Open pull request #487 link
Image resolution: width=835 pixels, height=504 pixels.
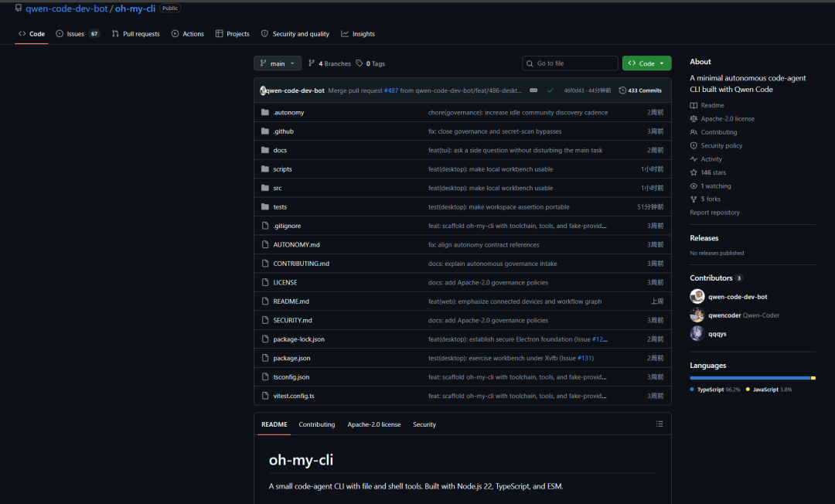pos(391,90)
